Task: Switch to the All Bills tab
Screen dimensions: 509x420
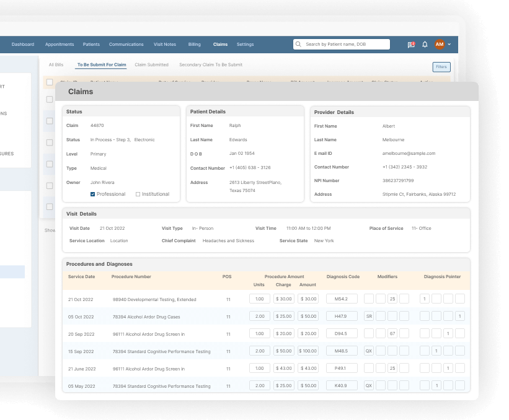Action: coord(56,64)
